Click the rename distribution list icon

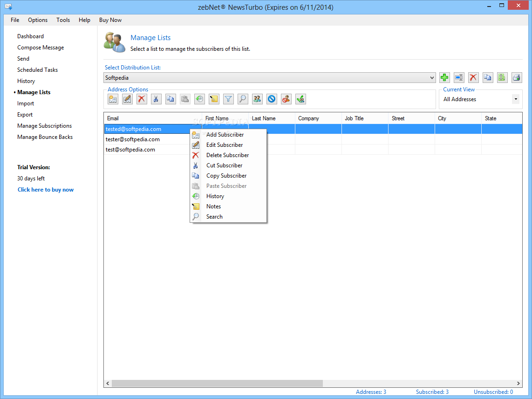459,77
